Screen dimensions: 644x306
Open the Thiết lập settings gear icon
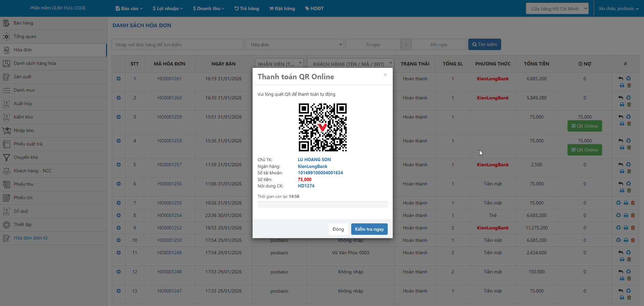pyautogui.click(x=6, y=224)
